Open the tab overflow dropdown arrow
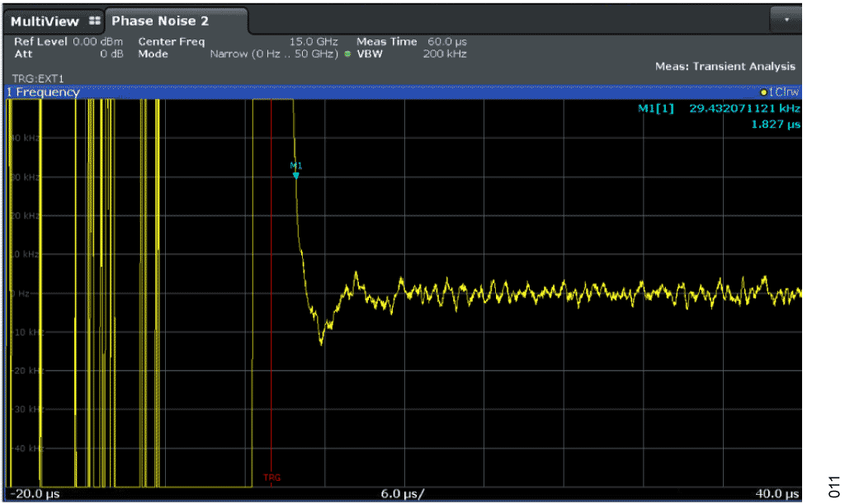 786,17
